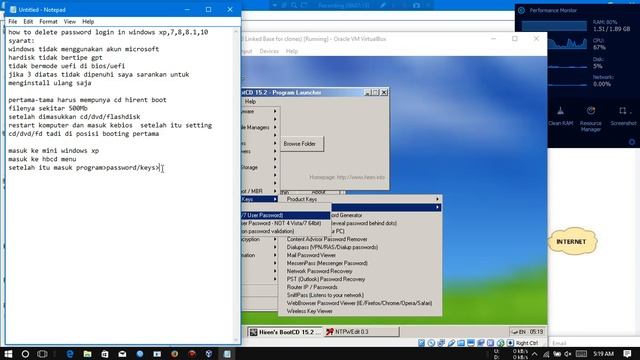The image size is (640, 360).
Task: Expand the Product Keys submenu arrow
Action: pos(438,199)
